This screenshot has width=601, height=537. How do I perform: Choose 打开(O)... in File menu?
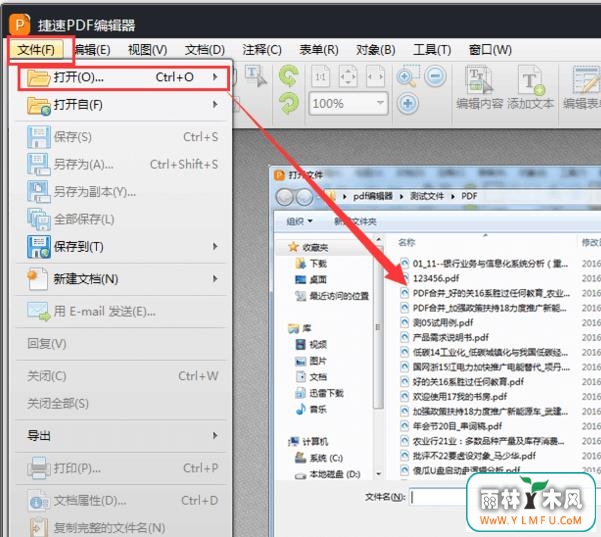[123, 78]
